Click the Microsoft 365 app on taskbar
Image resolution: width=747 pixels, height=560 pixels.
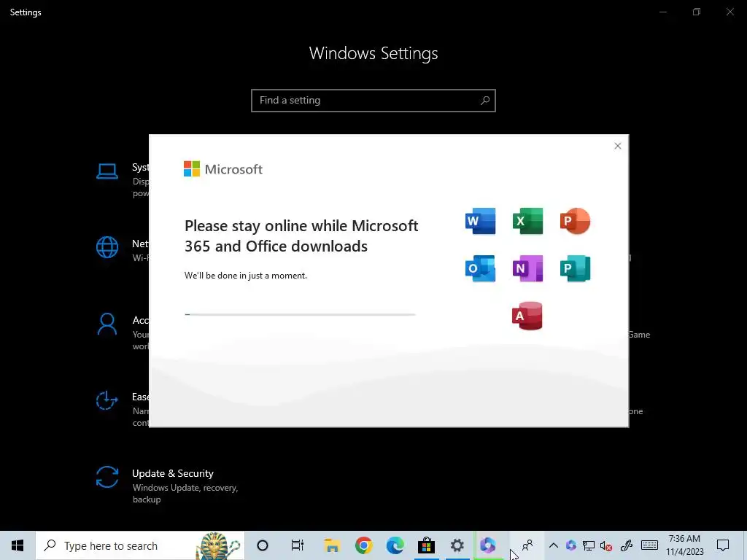488,545
